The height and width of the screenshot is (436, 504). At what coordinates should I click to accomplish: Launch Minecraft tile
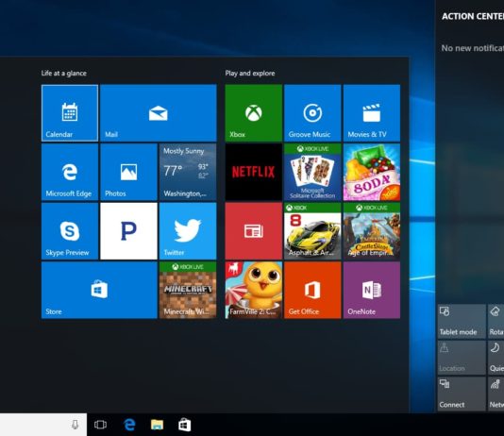188,290
